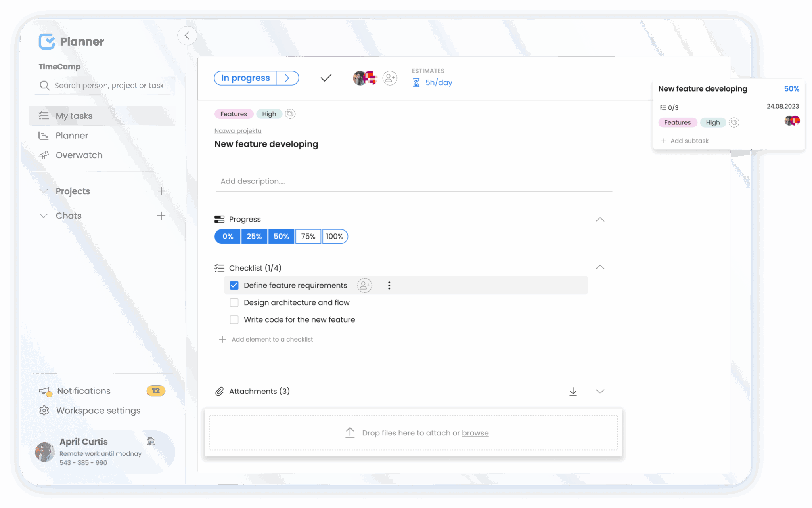Click Add element to a checklist
Image resolution: width=812 pixels, height=508 pixels.
(x=272, y=339)
